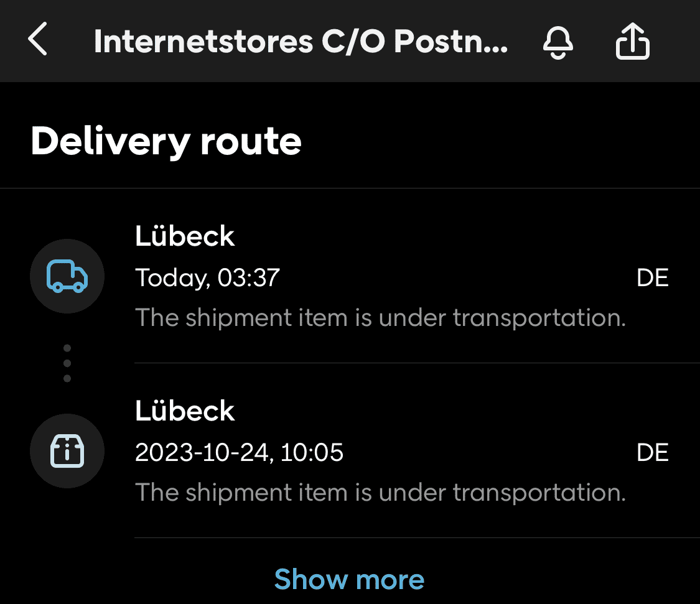Click divider line under Delivery route heading

coord(350,188)
